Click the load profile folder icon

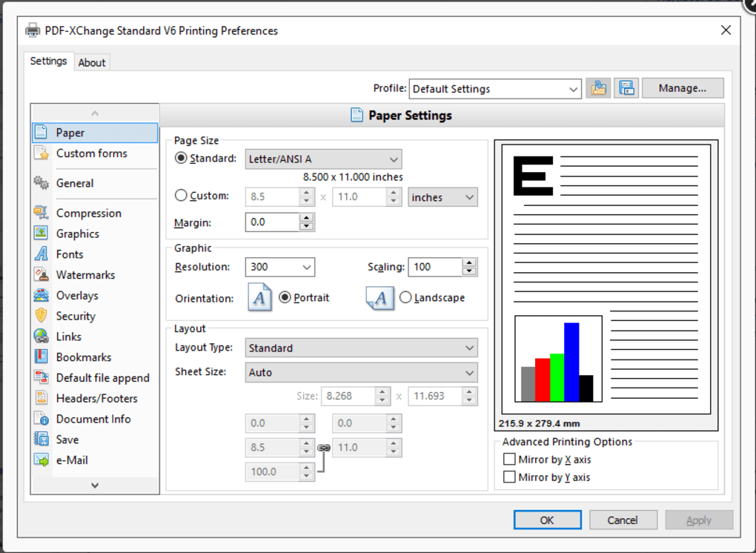(597, 88)
